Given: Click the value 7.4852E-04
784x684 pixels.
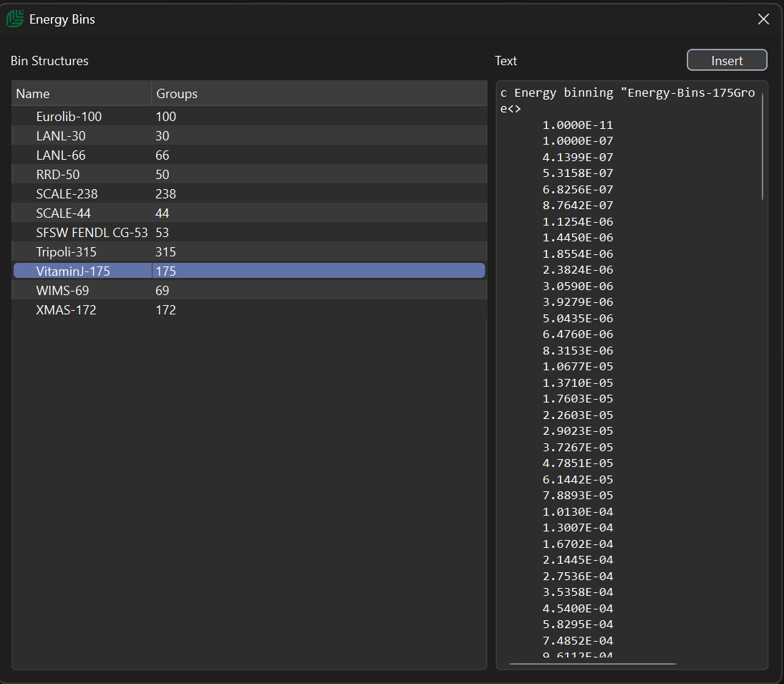Looking at the screenshot, I should pyautogui.click(x=578, y=641).
